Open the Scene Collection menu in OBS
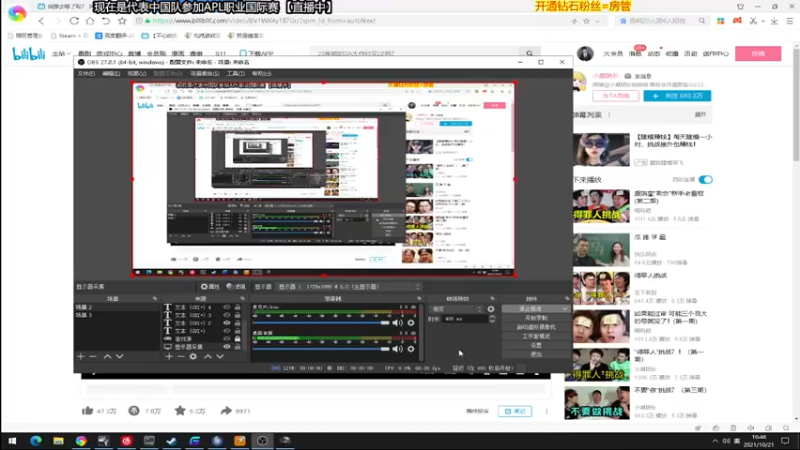The width and height of the screenshot is (800, 450). [x=205, y=73]
